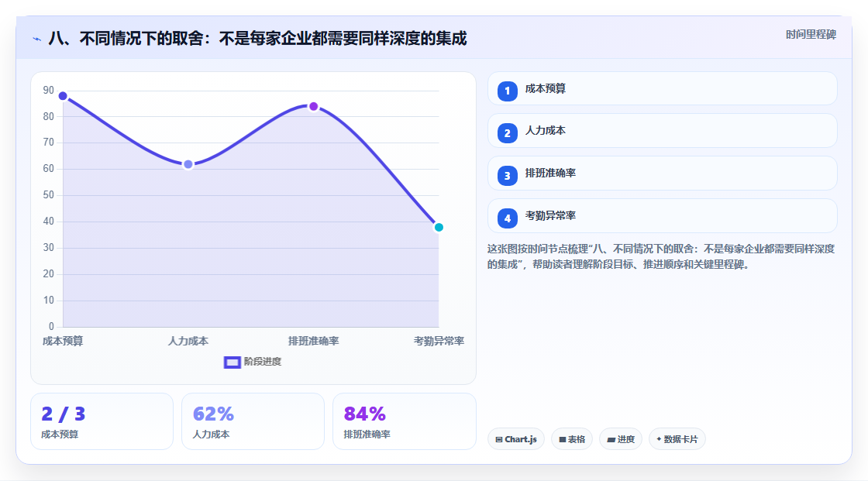Viewport: 868px width, 481px height.
Task: Open the 成本预算 list item
Action: click(662, 88)
